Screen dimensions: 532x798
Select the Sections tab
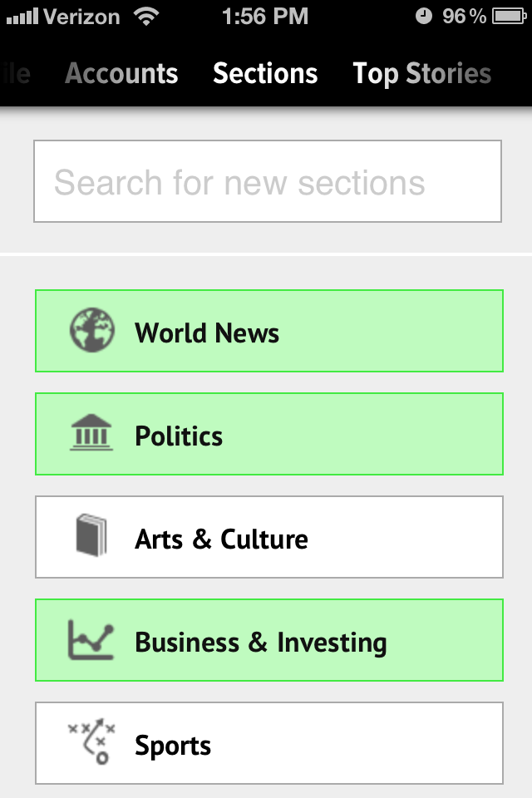click(265, 73)
